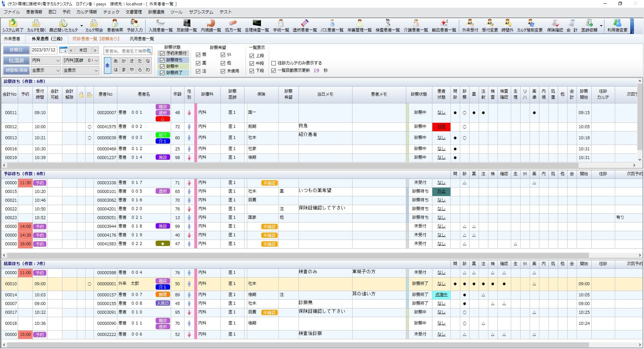
Task: Open the カルテを開く toolbar icon
Action: [x=36, y=26]
